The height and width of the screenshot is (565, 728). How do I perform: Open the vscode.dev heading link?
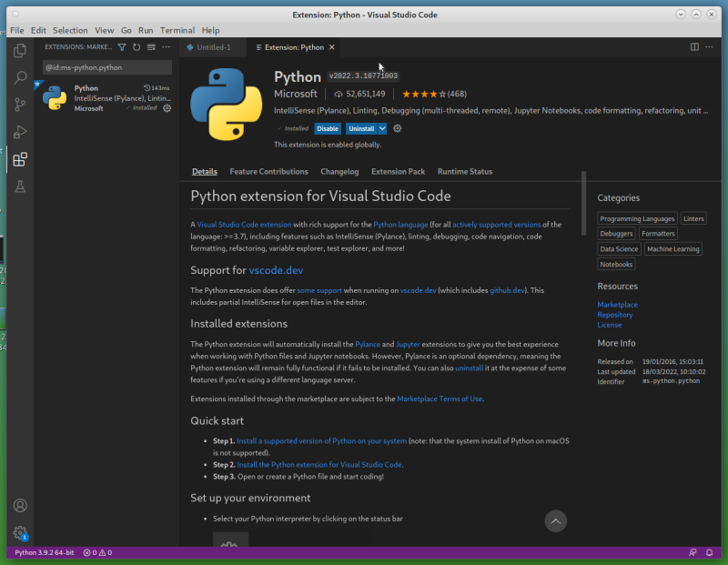276,270
